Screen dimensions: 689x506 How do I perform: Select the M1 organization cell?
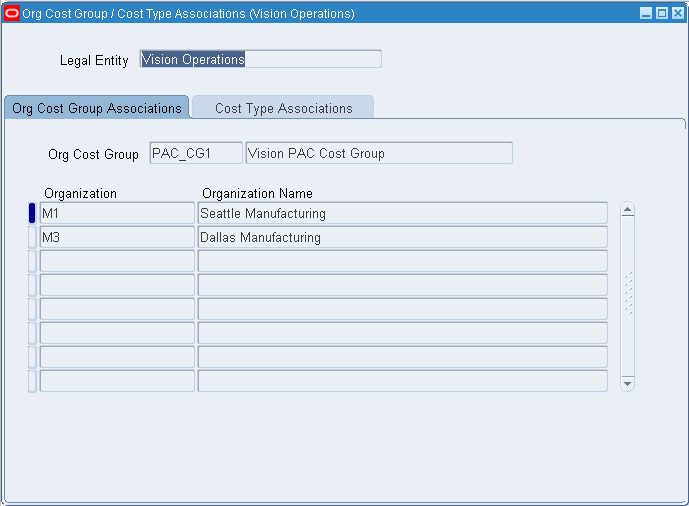tap(117, 213)
